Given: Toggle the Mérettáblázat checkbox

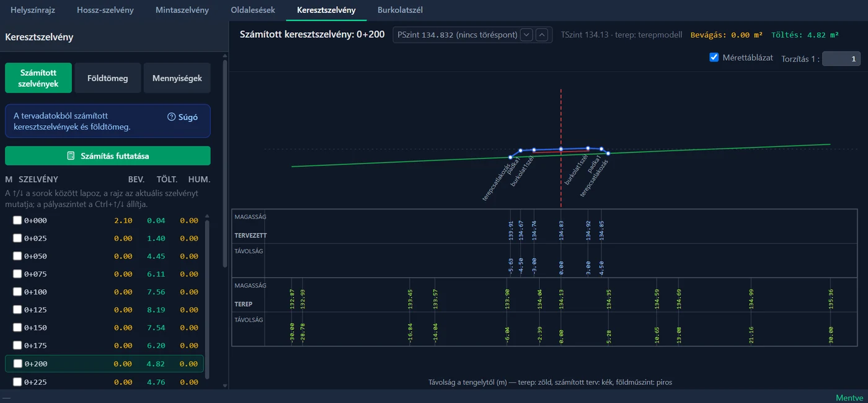Looking at the screenshot, I should point(714,58).
